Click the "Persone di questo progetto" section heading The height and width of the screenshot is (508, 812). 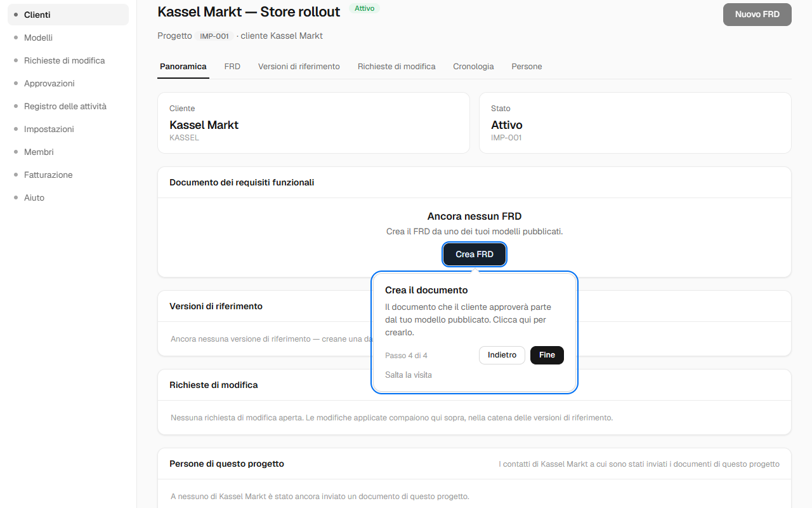[226, 464]
